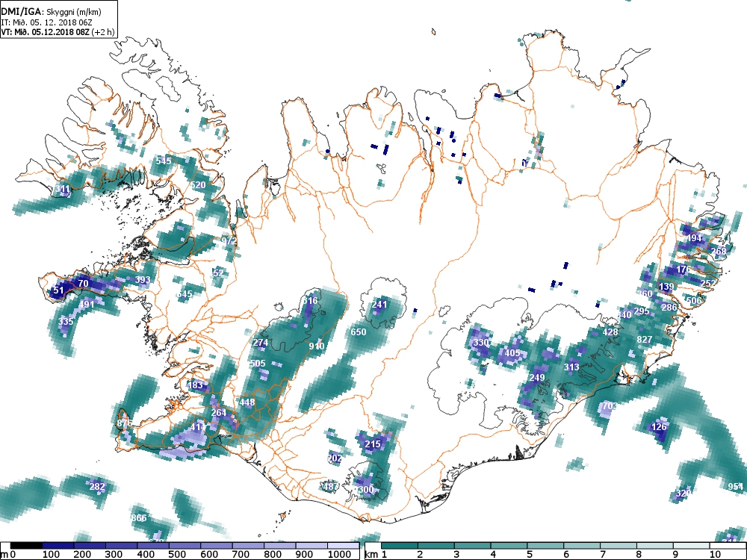Click the visibility value 954 on the map

click(x=736, y=486)
